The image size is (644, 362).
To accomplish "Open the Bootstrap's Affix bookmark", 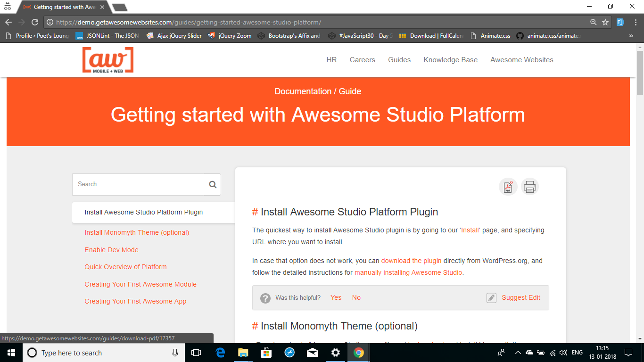I will (289, 35).
